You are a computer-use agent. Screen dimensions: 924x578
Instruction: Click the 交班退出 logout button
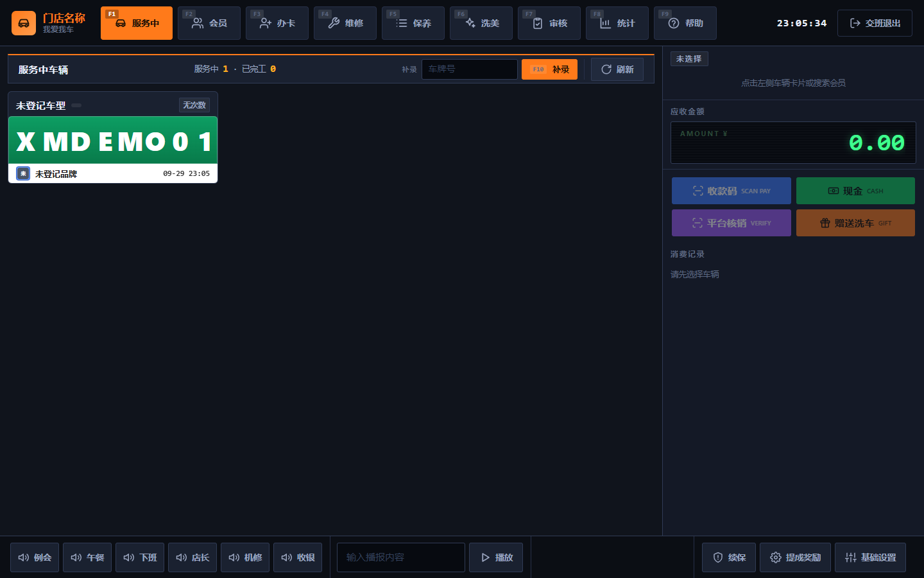click(x=875, y=23)
